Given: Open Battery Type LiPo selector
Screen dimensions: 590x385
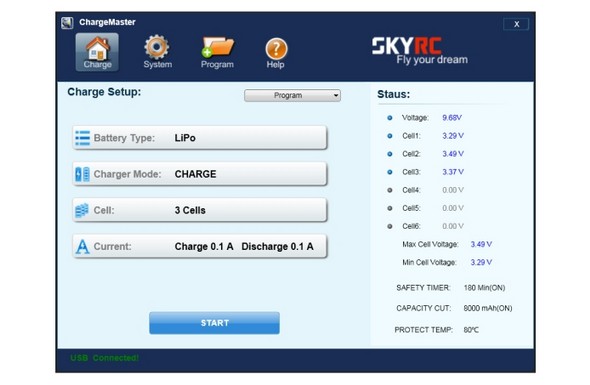Looking at the screenshot, I should (200, 138).
